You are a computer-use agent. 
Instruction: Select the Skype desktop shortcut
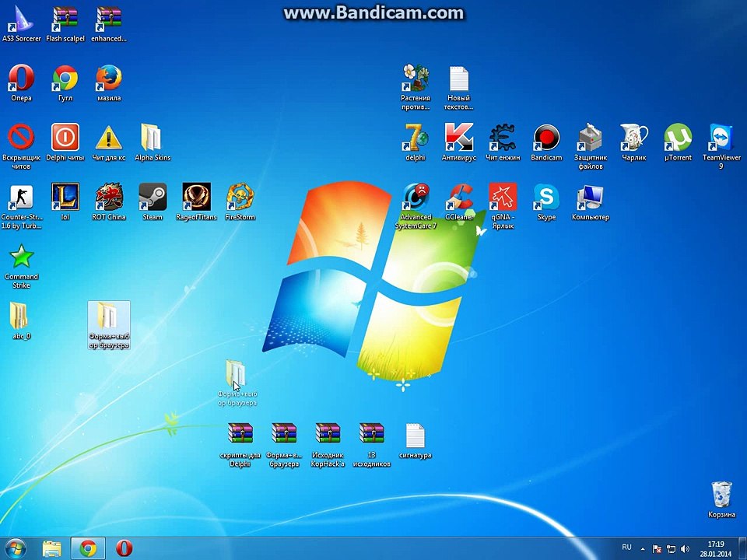coord(546,201)
